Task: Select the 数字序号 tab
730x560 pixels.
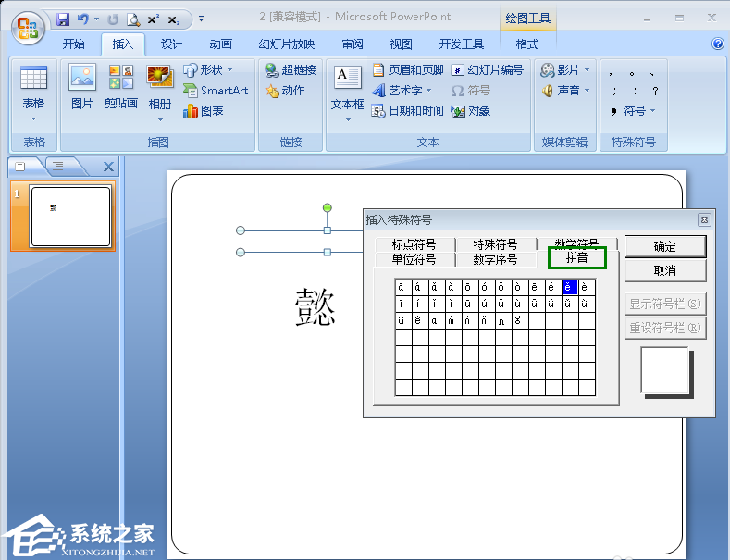Action: click(495, 259)
